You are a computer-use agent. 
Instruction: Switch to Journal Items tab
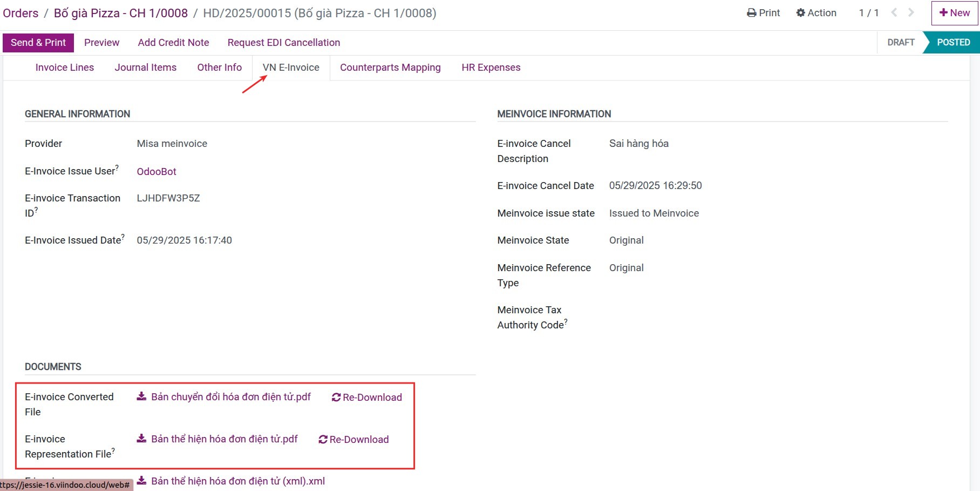[x=146, y=68]
